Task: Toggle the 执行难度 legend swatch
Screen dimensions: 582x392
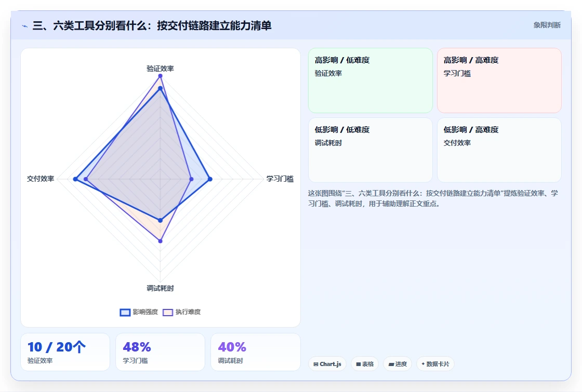Action: pyautogui.click(x=168, y=312)
